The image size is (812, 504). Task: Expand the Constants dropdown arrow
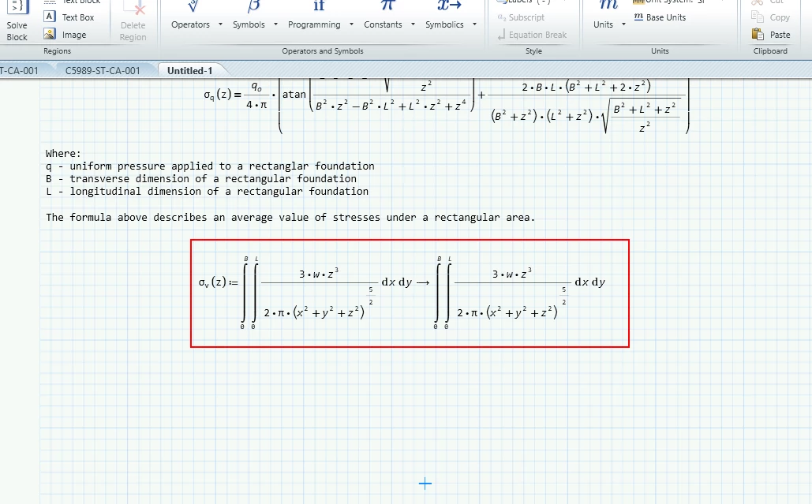(413, 24)
